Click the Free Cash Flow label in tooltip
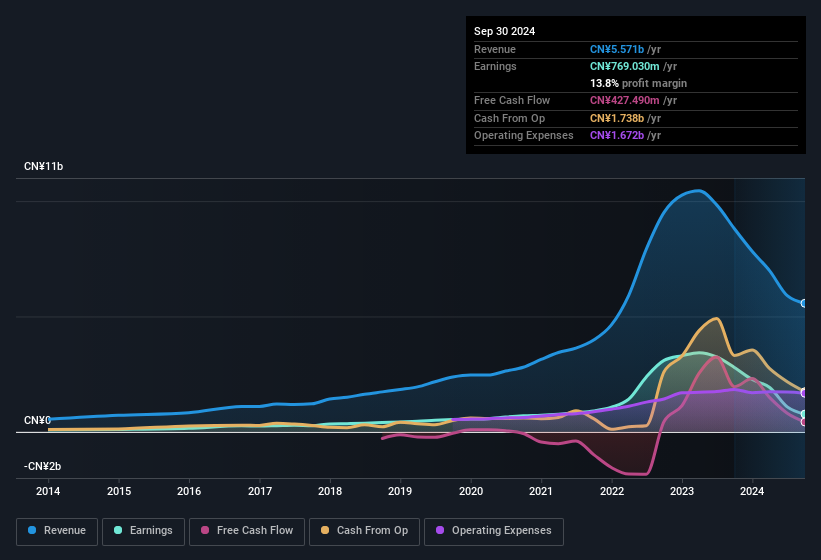 click(x=512, y=100)
